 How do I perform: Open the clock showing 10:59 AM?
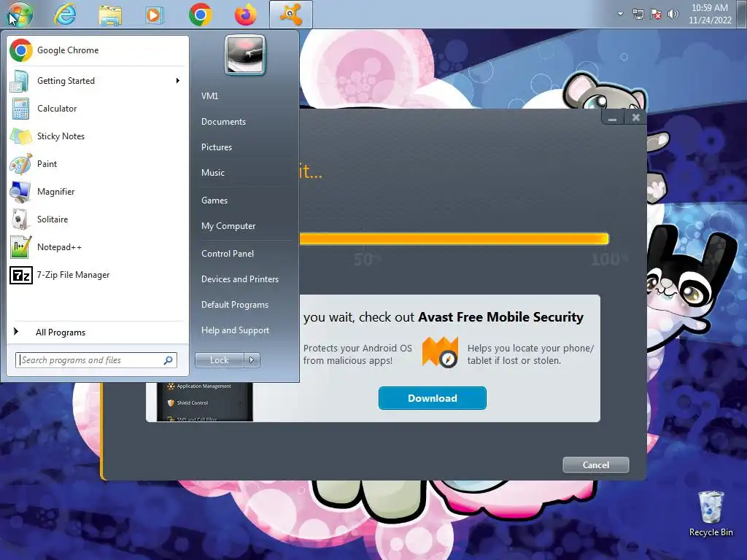(709, 14)
